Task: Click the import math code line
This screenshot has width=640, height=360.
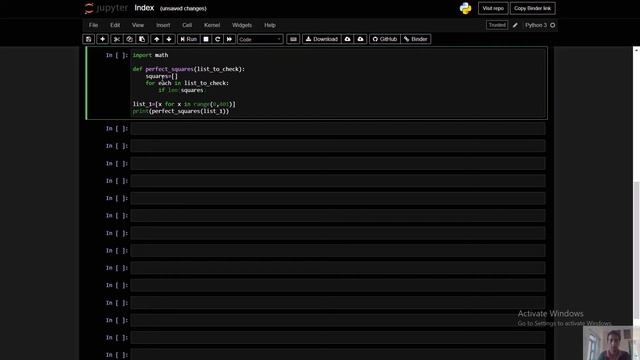Action: click(x=150, y=55)
